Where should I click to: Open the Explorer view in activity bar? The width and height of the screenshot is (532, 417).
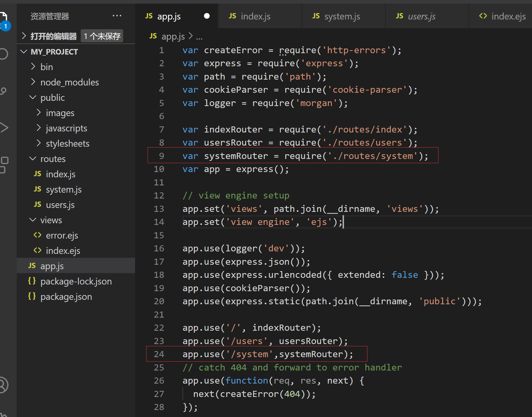coord(4,17)
